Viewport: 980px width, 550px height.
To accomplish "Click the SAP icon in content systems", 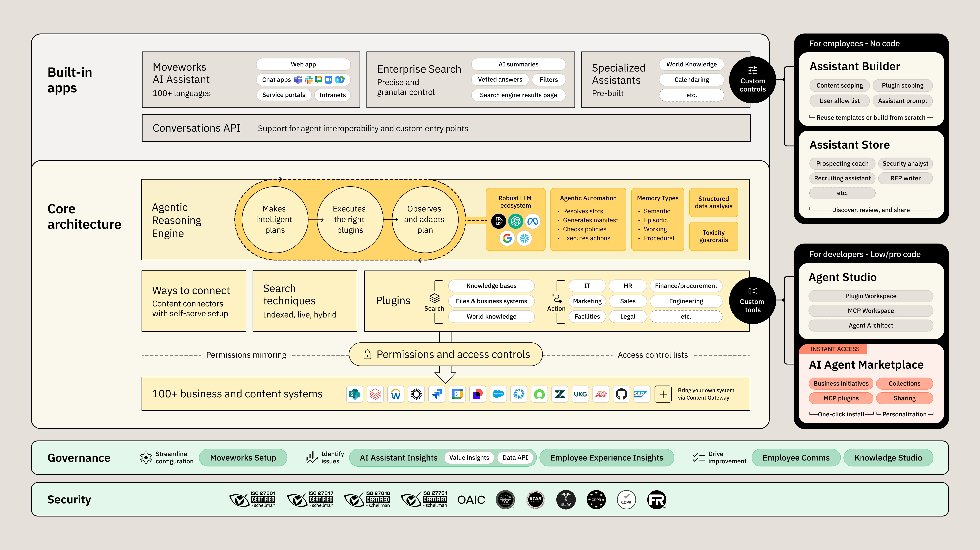I will tap(641, 394).
